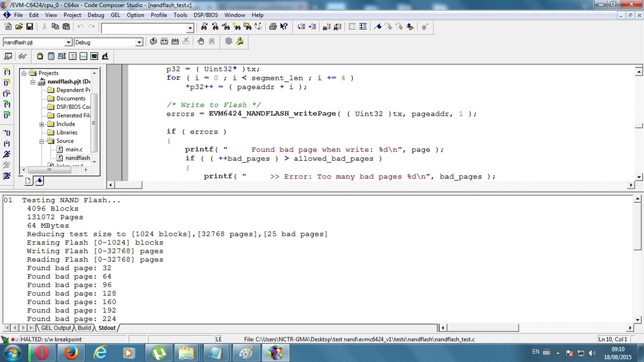Switch to the Build output tab
644x362 pixels.
(x=84, y=328)
